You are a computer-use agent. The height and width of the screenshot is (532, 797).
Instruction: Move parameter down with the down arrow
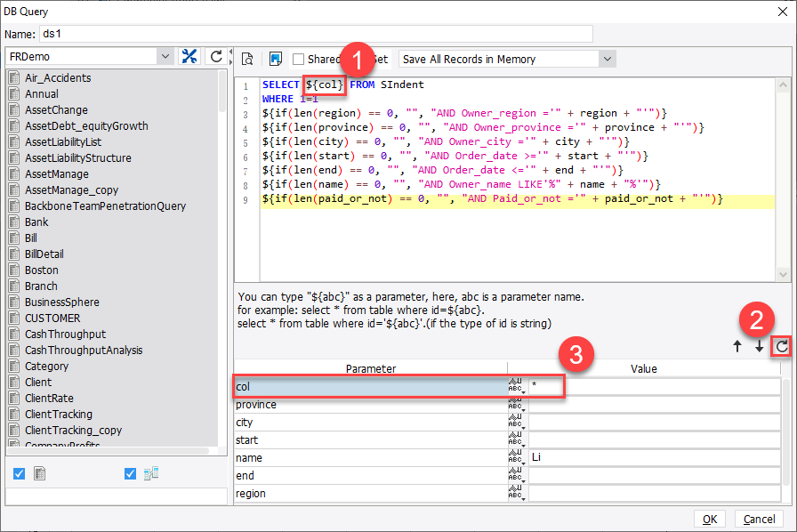[759, 347]
